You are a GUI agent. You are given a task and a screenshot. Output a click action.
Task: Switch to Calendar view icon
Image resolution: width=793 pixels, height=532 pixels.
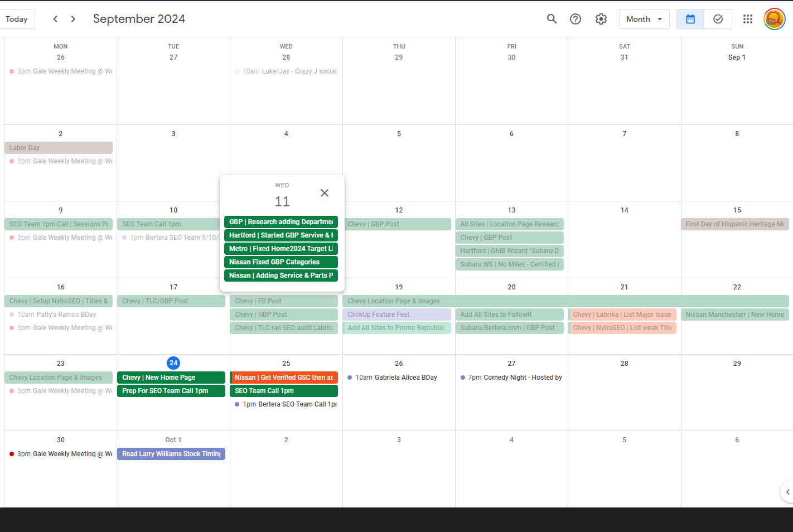690,19
